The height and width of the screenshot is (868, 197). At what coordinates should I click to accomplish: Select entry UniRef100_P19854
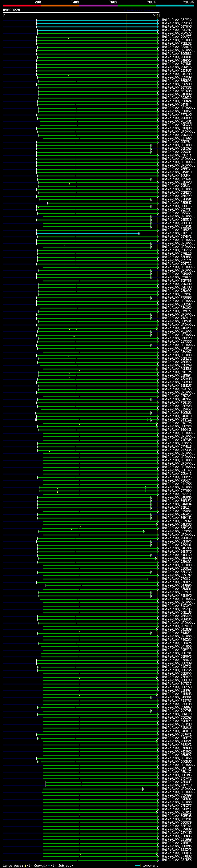click(x=176, y=511)
